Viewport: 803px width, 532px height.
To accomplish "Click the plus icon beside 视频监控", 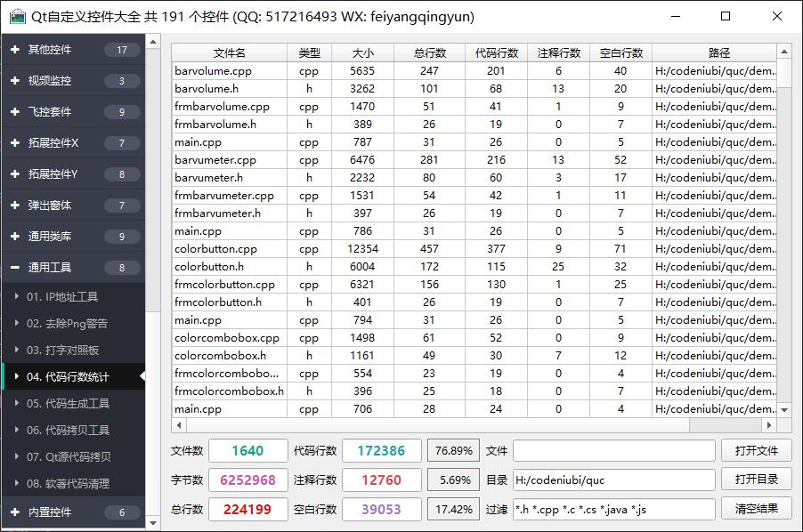I will pyautogui.click(x=15, y=81).
